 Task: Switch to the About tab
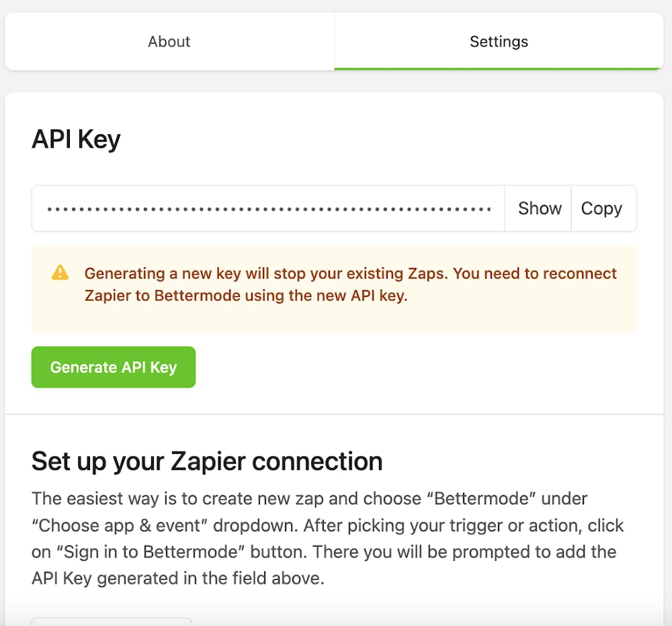coord(169,42)
